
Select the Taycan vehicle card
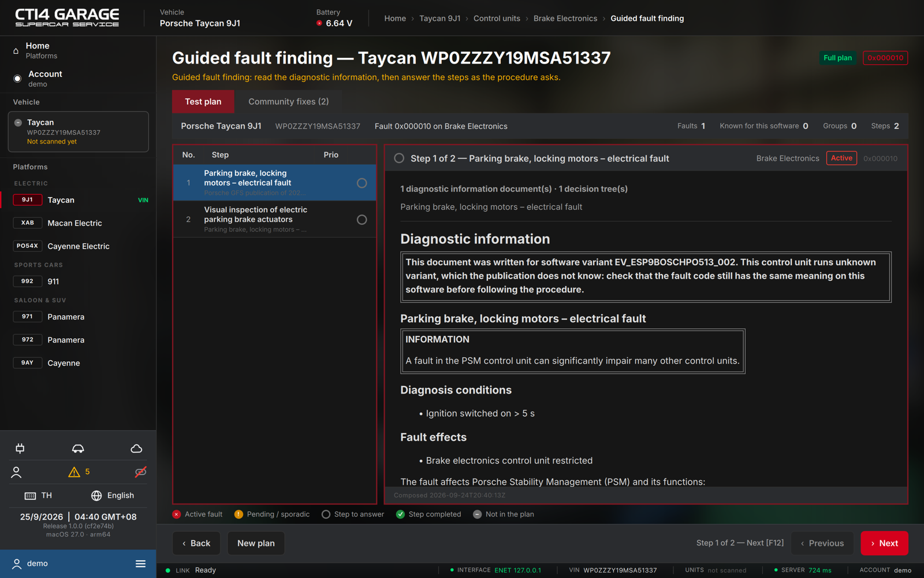[78, 132]
